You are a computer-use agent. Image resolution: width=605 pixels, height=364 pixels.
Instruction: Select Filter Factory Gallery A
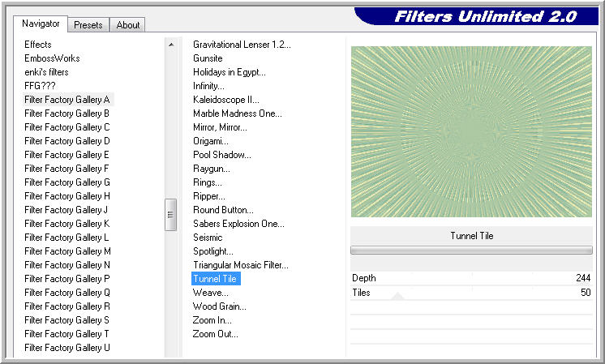tap(67, 100)
